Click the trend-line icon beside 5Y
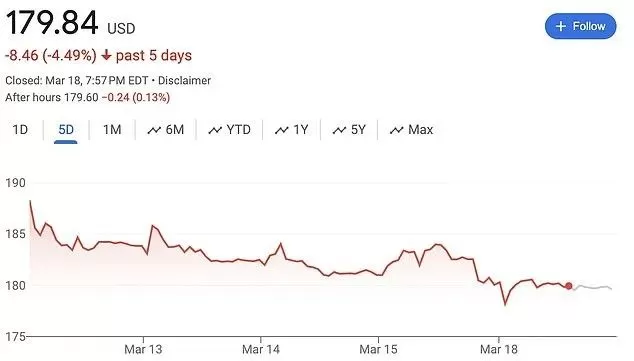The image size is (634, 361). 339,130
